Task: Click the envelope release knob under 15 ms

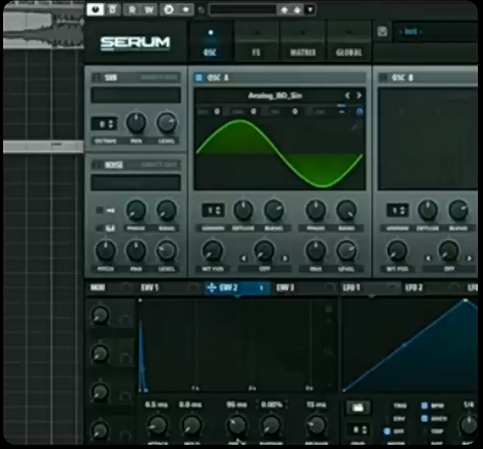Action: point(316,425)
